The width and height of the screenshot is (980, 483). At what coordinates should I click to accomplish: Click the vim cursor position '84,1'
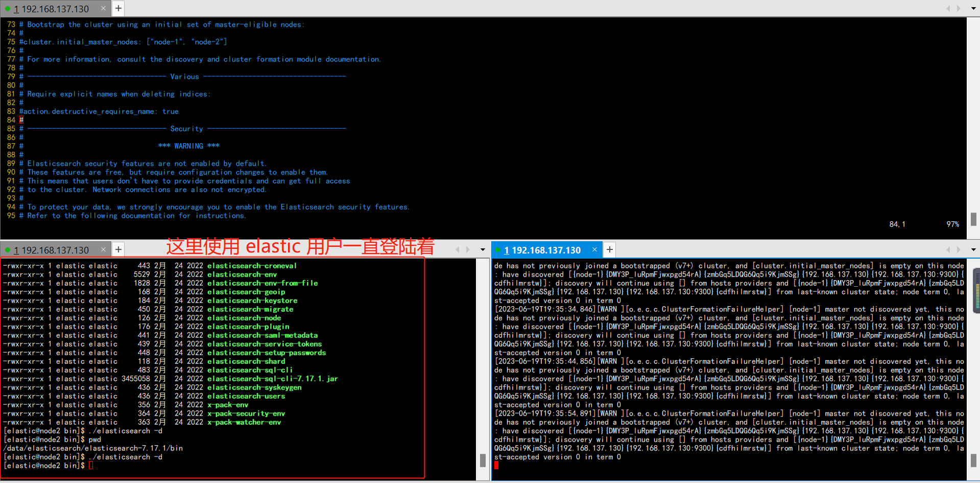[897, 224]
